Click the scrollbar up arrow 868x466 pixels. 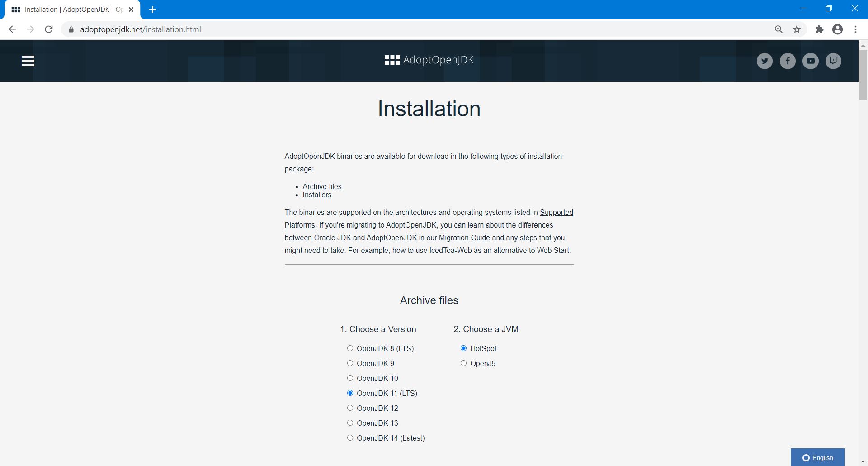click(x=863, y=45)
